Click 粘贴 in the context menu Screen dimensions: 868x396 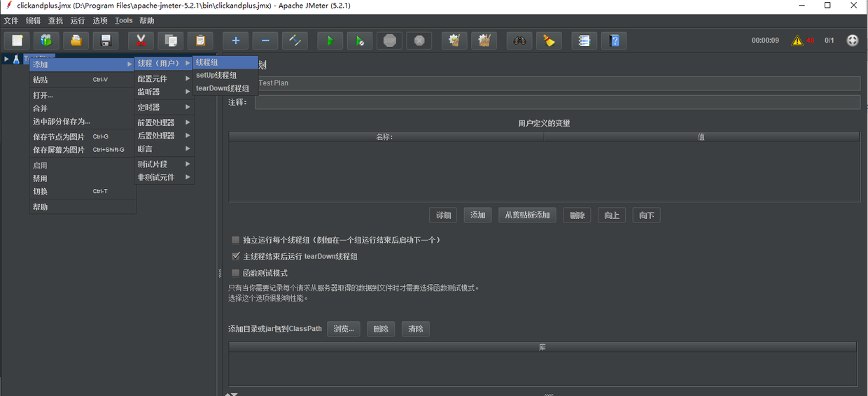click(x=82, y=80)
